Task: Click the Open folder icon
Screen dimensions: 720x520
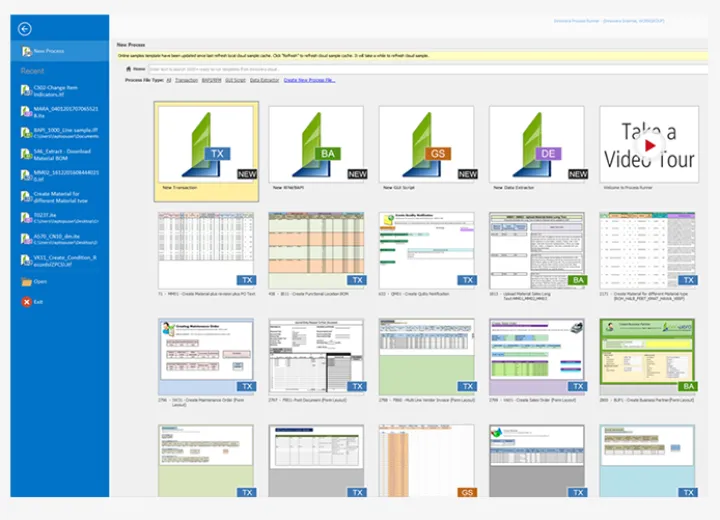Action: (27, 282)
